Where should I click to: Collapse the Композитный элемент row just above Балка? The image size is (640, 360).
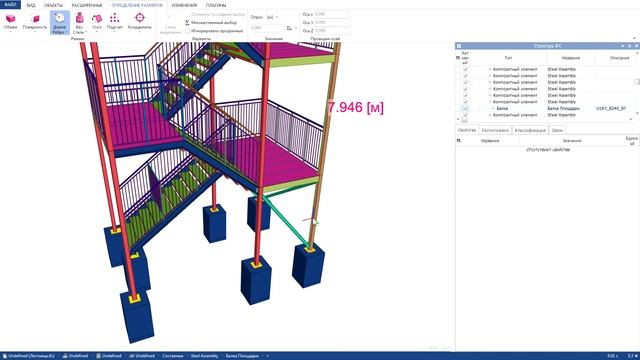tap(490, 102)
